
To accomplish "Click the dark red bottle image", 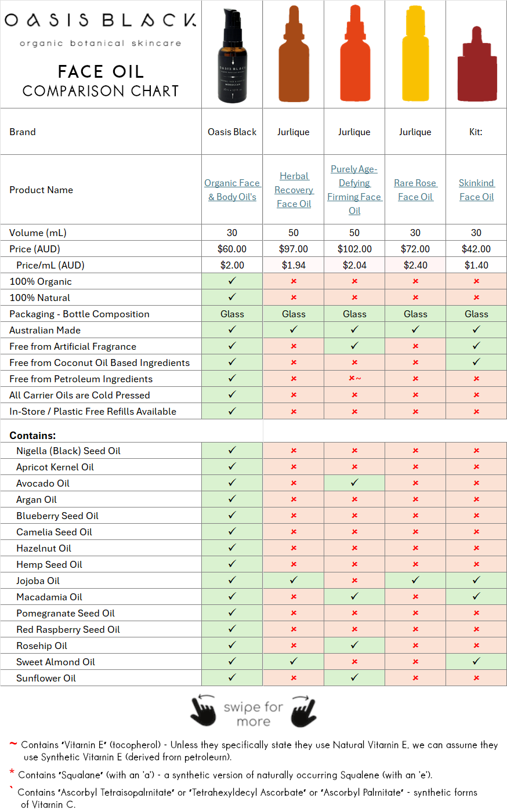I will (476, 65).
